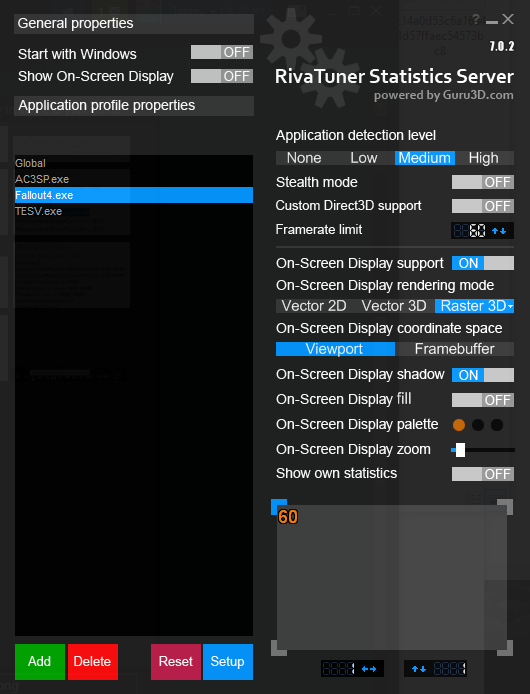Select High application detection level
This screenshot has width=530, height=694.
click(484, 158)
